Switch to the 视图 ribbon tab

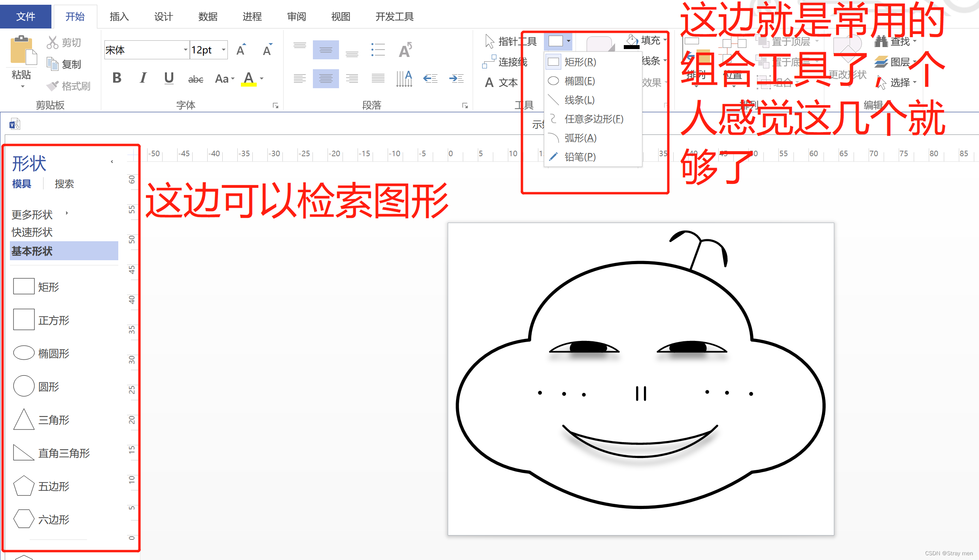341,17
